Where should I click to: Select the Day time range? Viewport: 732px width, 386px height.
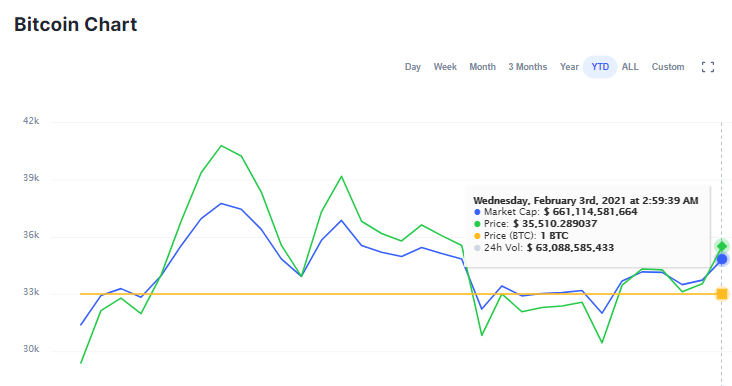[x=413, y=67]
